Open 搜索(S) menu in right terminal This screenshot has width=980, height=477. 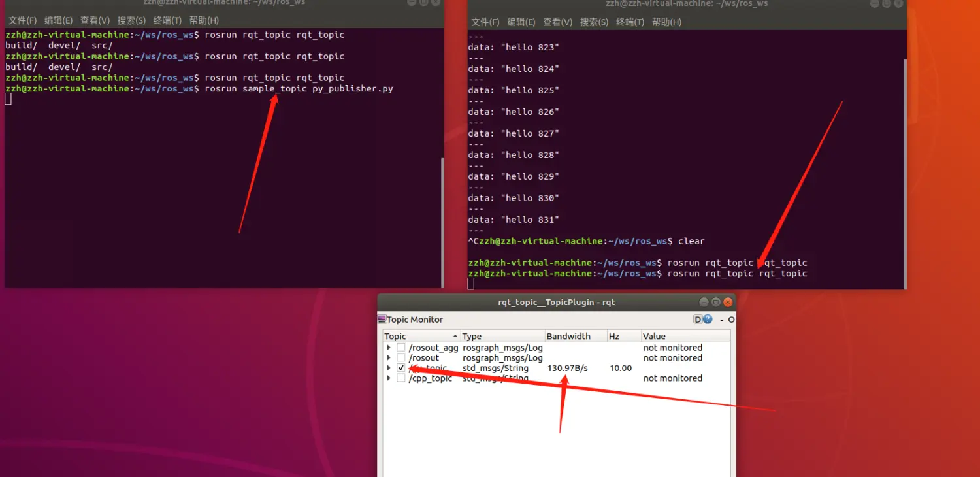pyautogui.click(x=594, y=22)
